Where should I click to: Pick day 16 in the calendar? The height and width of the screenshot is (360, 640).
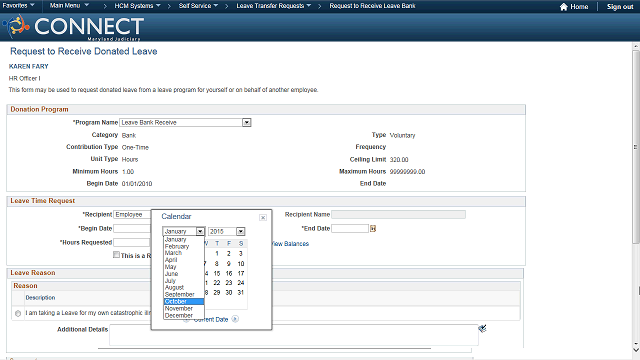(229, 273)
